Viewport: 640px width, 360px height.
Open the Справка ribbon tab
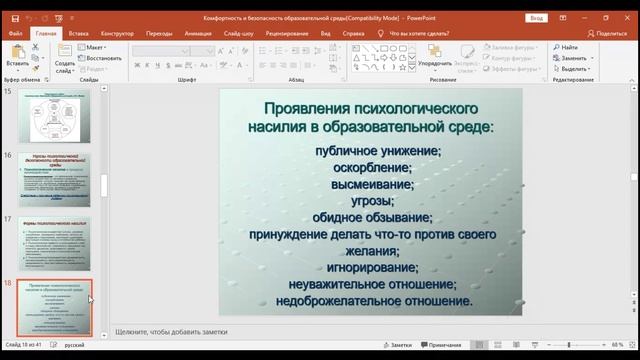pyautogui.click(x=353, y=33)
